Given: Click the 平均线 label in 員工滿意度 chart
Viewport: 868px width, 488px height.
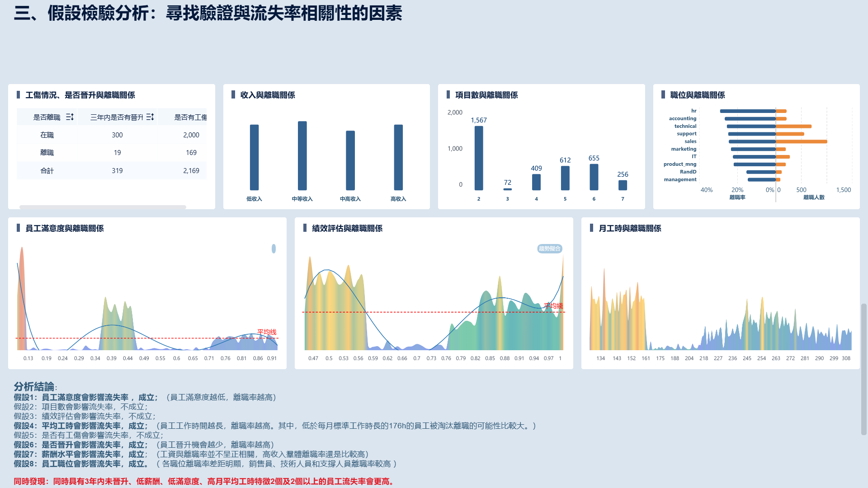Looking at the screenshot, I should click(x=267, y=332).
